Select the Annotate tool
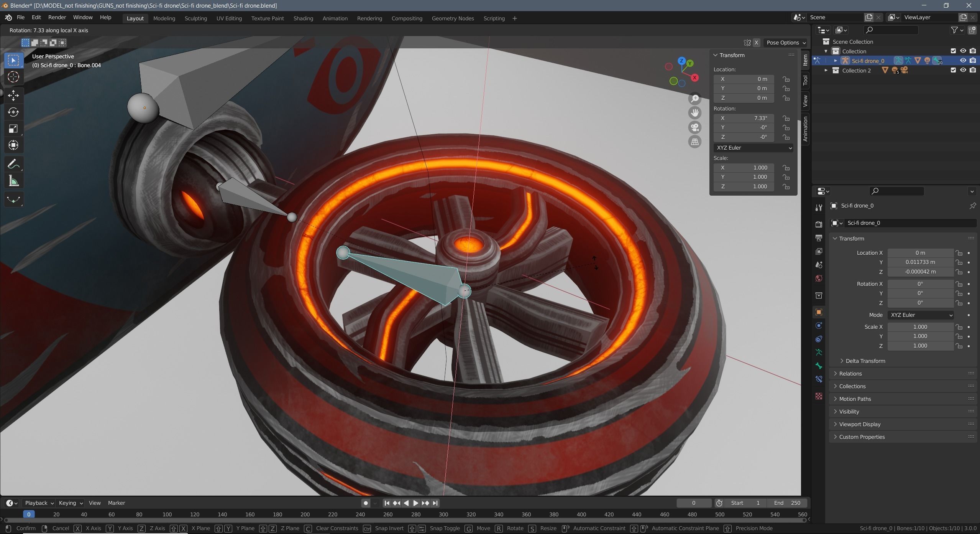The width and height of the screenshot is (980, 534). (x=13, y=164)
